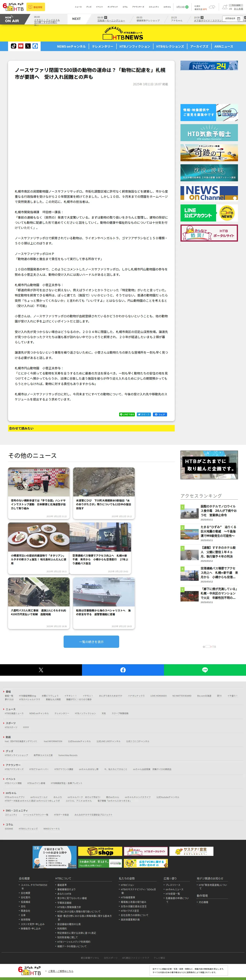Screen dimensions: 246x980
Task: Click the HOKKAIDO HTB NEWS logo
Action: 123,33
